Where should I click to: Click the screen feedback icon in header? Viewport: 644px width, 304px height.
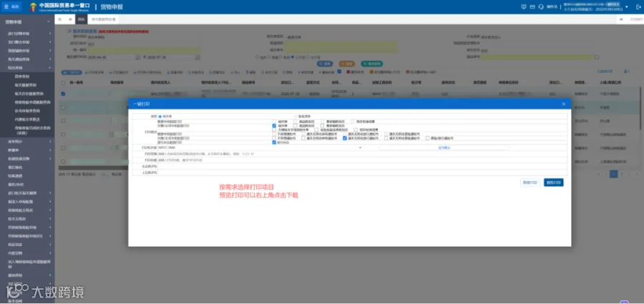(524, 6)
